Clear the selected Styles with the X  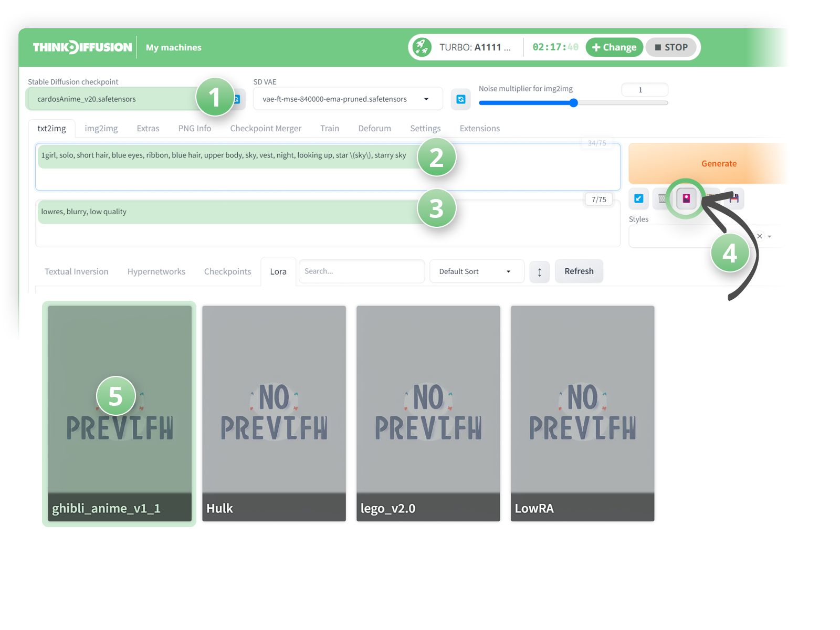pyautogui.click(x=760, y=236)
